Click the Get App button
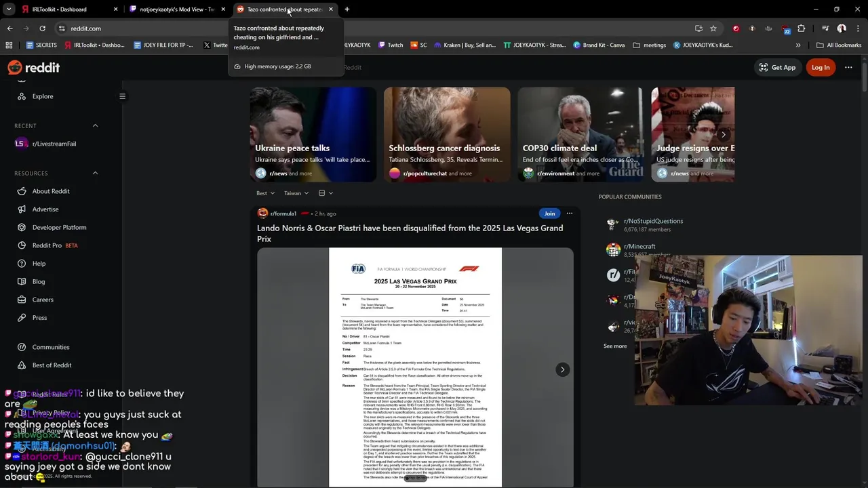Screen dimensions: 868x488 [777, 67]
